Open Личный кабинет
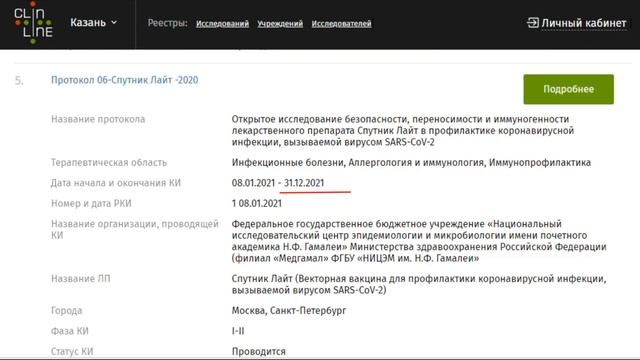Image resolution: width=640 pixels, height=360 pixels. (x=584, y=23)
